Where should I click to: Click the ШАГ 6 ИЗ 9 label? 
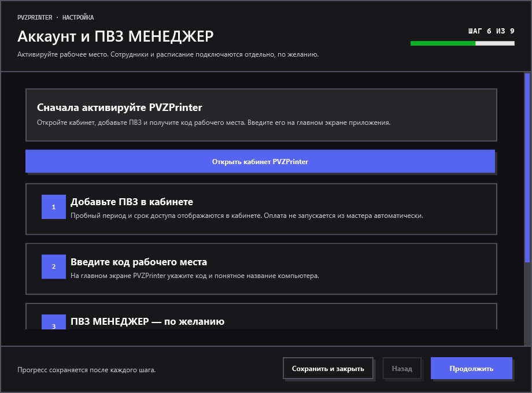click(x=492, y=31)
